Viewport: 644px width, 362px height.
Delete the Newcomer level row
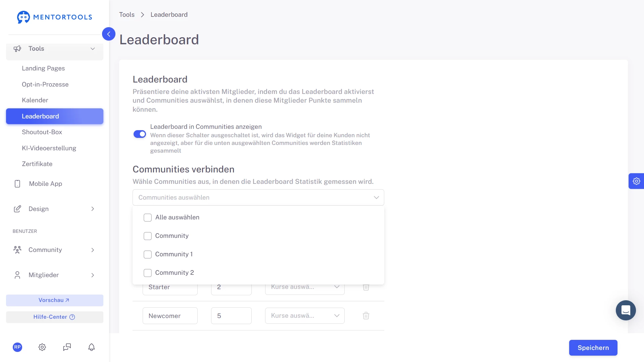[x=366, y=316]
